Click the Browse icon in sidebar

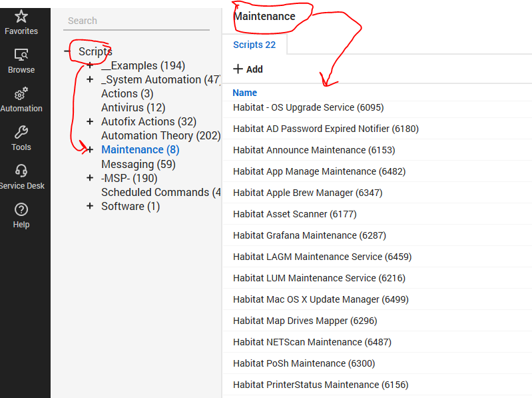pyautogui.click(x=21, y=55)
